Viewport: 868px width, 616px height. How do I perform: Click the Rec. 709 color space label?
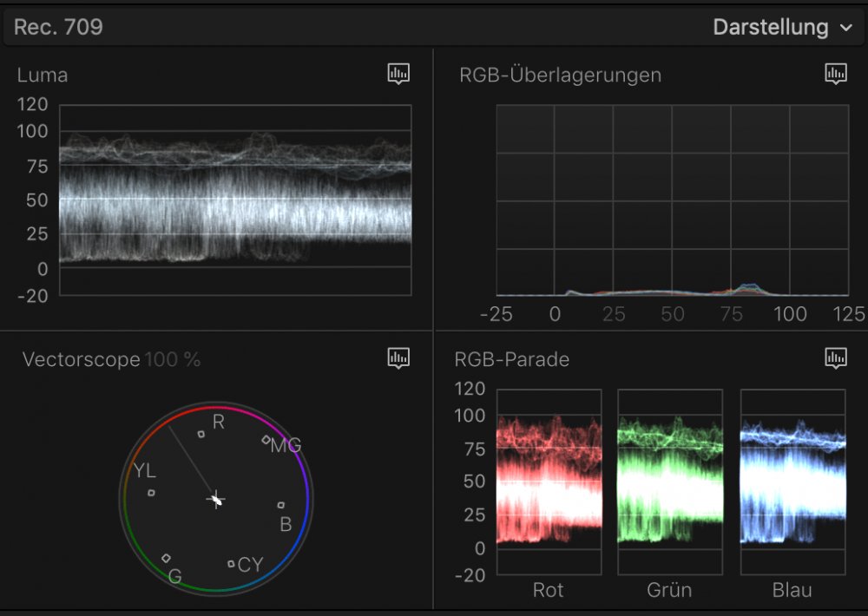point(58,27)
